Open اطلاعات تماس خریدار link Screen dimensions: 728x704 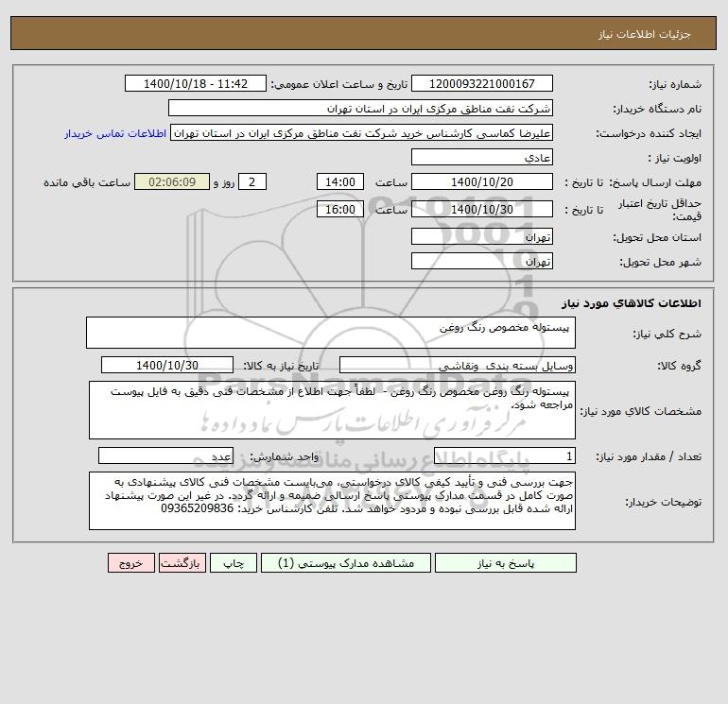[115, 133]
